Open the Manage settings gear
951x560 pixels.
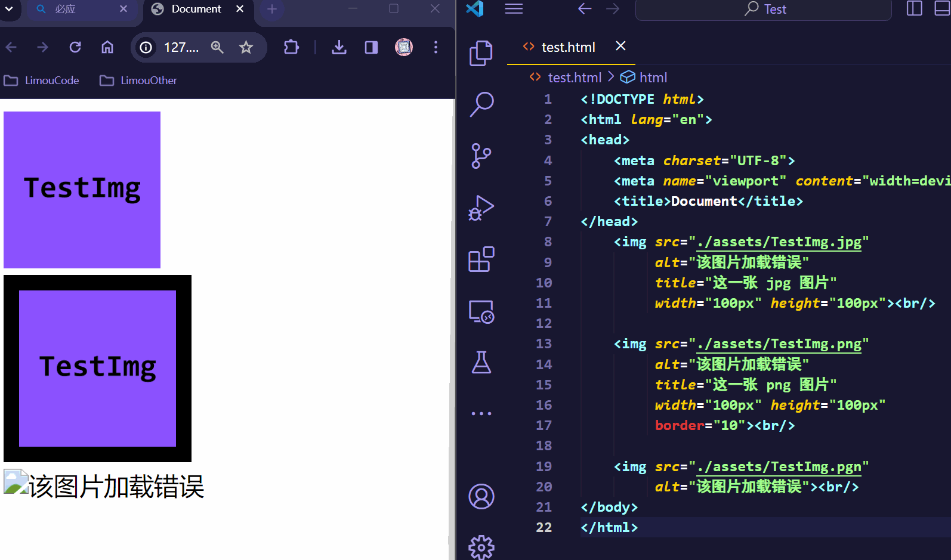481,546
